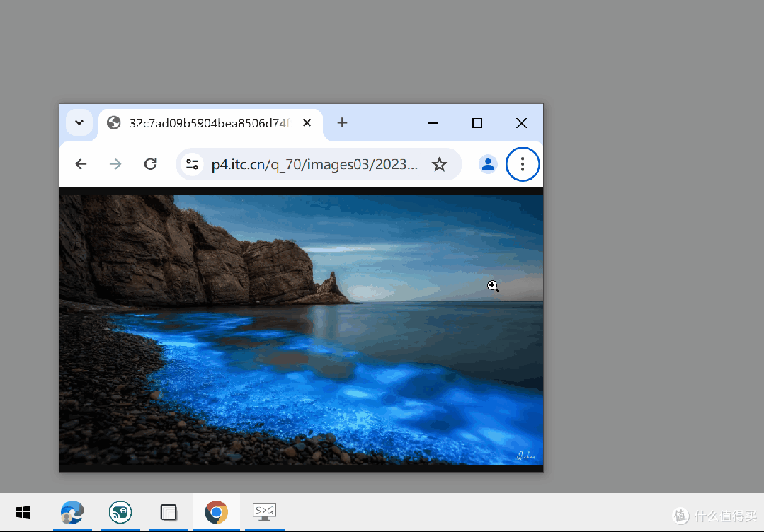This screenshot has width=764, height=532.
Task: Open Chrome's three-dot menu
Action: pos(523,164)
